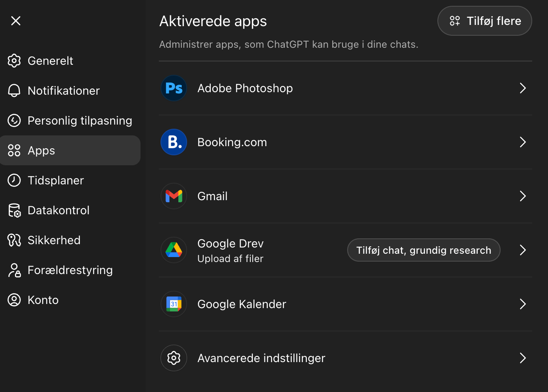
Task: Click the Gmail app icon
Action: pyautogui.click(x=173, y=196)
